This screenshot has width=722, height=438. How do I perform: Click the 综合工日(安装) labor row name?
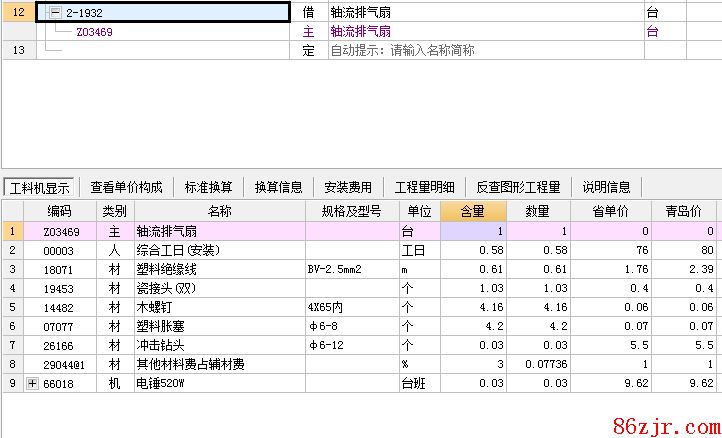tap(178, 250)
